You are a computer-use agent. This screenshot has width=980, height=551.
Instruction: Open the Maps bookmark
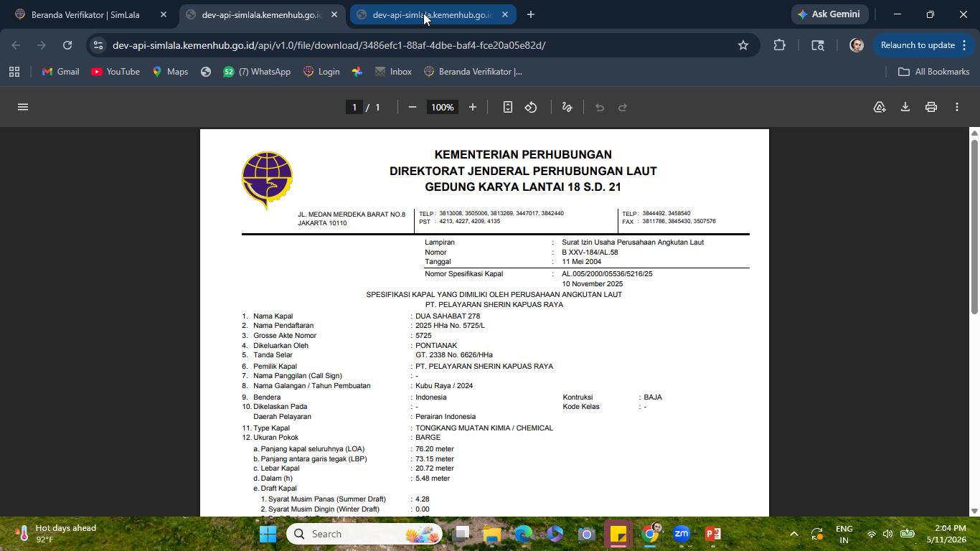[x=170, y=72]
